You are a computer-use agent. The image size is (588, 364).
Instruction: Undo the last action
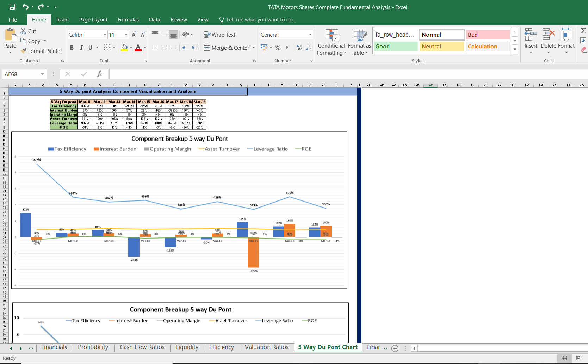(25, 7)
